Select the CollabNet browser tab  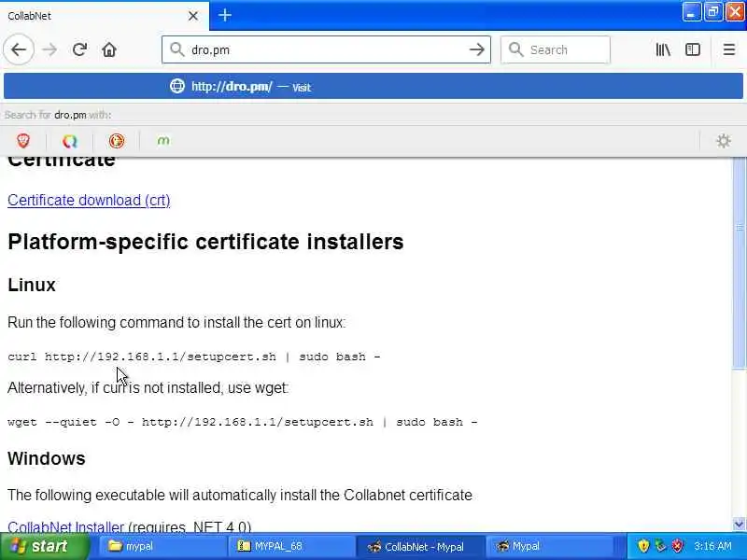[105, 16]
